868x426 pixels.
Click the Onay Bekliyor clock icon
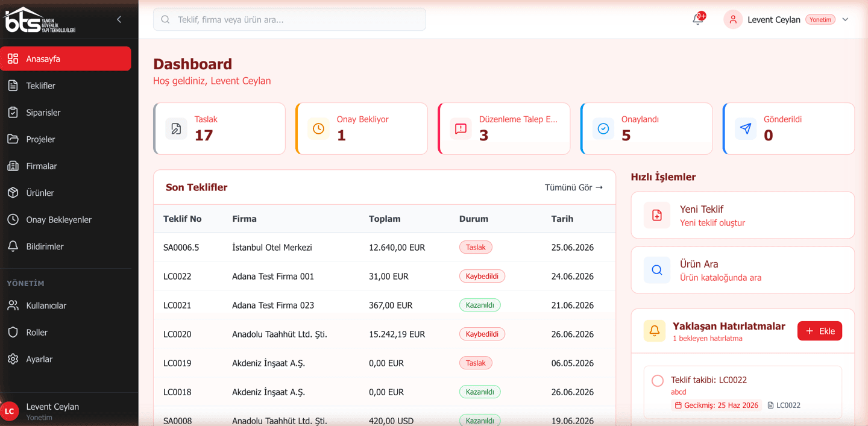(x=318, y=128)
